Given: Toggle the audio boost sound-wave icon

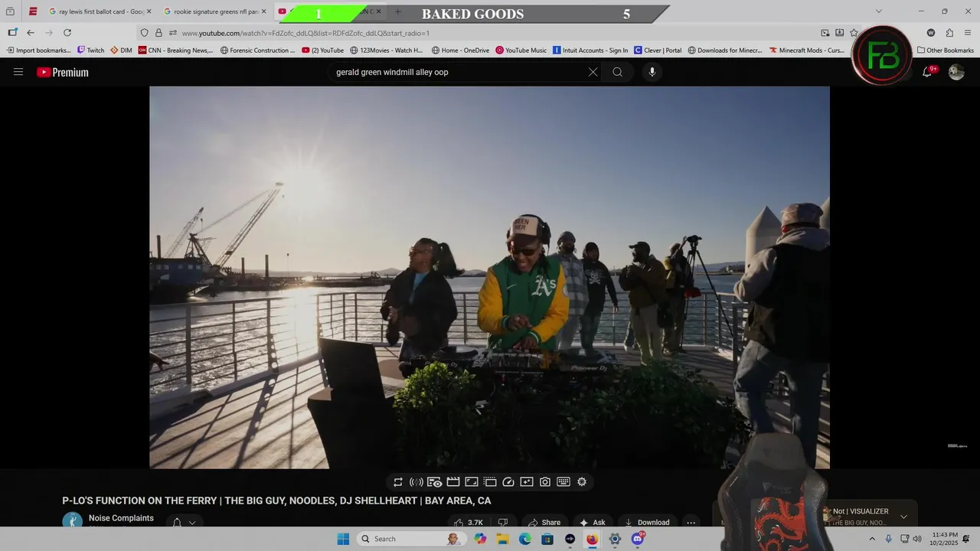Looking at the screenshot, I should click(416, 482).
